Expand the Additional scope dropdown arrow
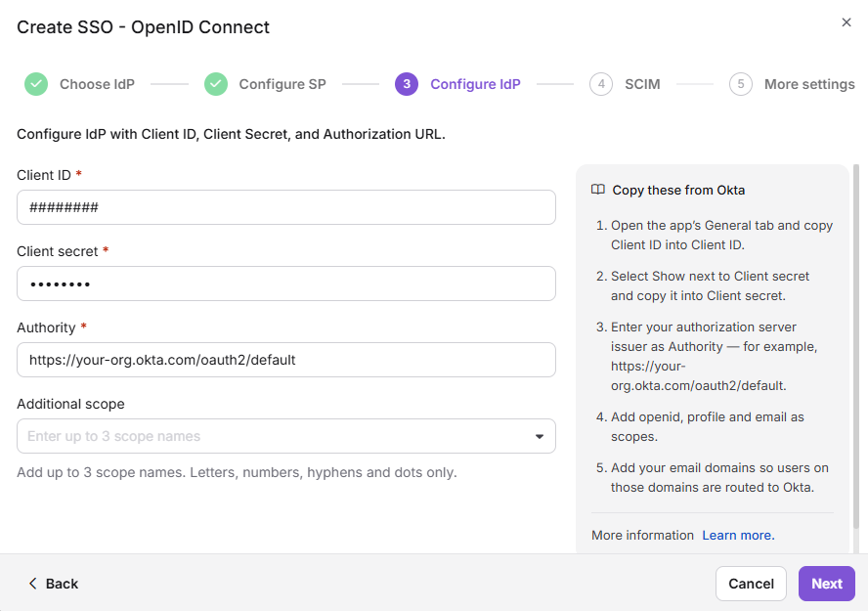The width and height of the screenshot is (868, 611). point(540,437)
